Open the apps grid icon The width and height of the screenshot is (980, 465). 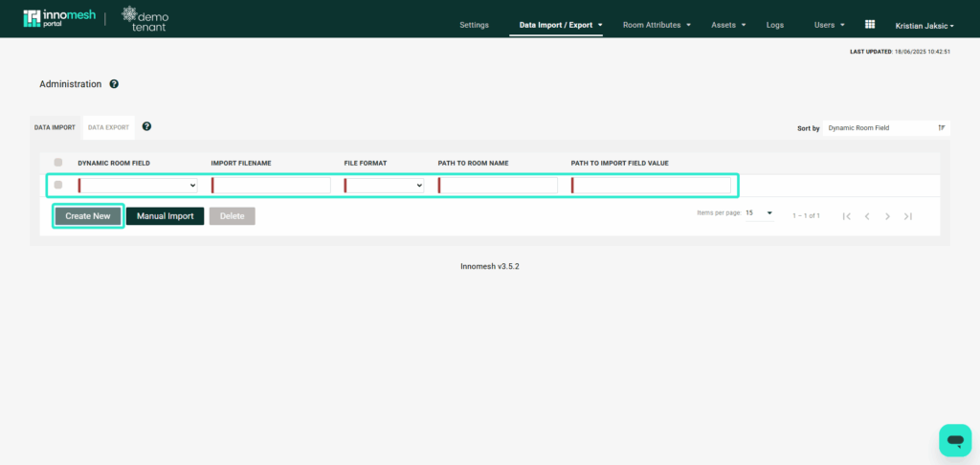pyautogui.click(x=869, y=24)
